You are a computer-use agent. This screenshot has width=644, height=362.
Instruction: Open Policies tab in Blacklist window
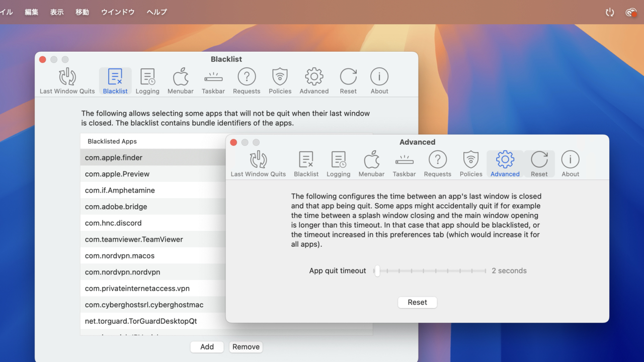[x=280, y=81]
